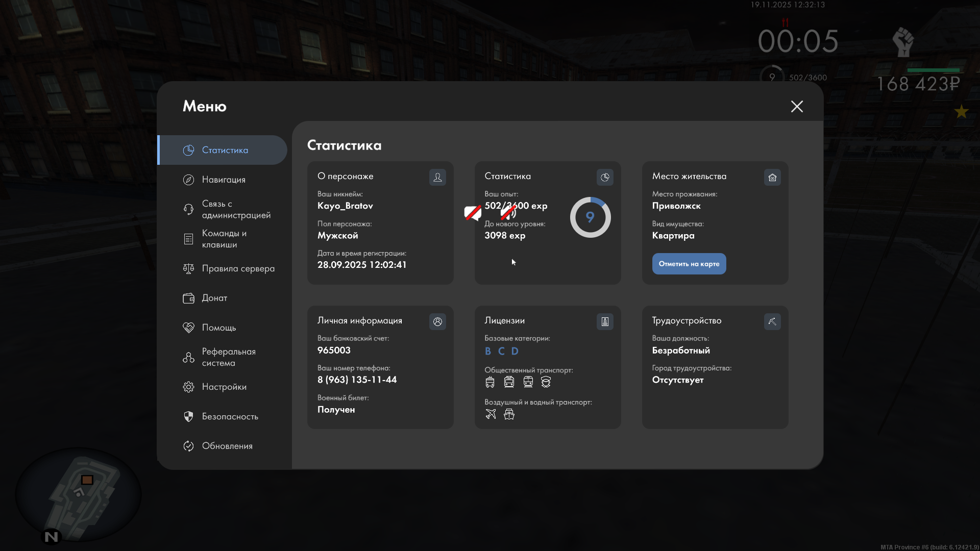Click the profile icon in О персонаже card
The height and width of the screenshot is (551, 980).
click(x=437, y=177)
